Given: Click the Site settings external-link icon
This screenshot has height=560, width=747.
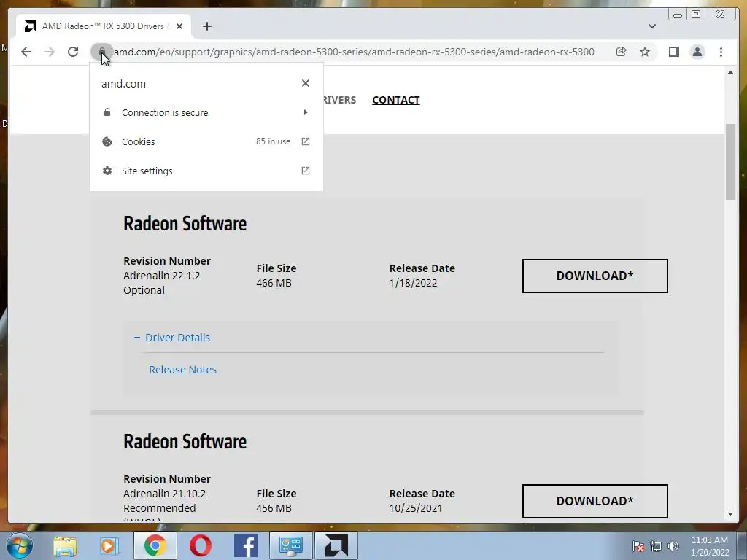Looking at the screenshot, I should (306, 171).
